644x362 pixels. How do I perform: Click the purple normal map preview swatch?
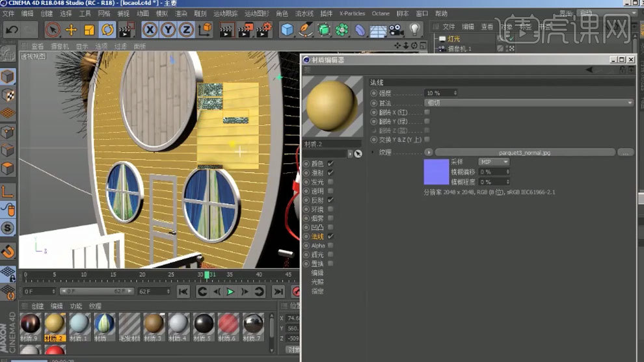pyautogui.click(x=436, y=172)
